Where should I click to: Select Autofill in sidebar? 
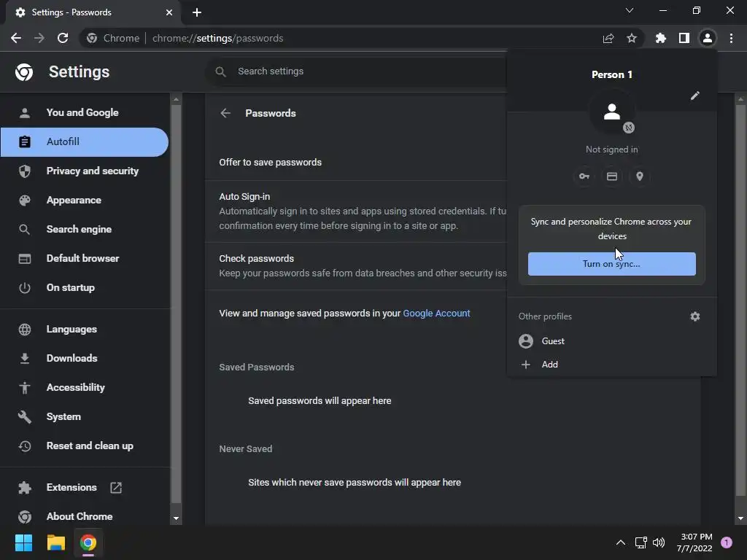coord(85,142)
